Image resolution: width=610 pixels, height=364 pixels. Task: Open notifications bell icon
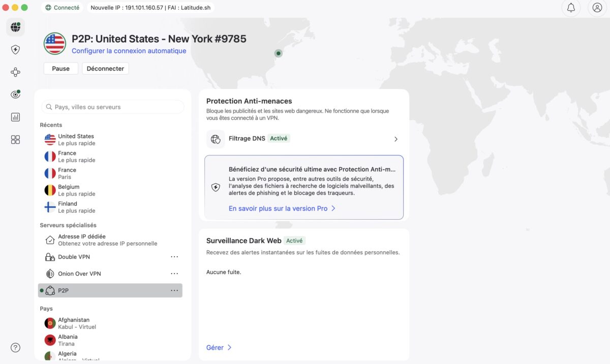click(x=571, y=8)
